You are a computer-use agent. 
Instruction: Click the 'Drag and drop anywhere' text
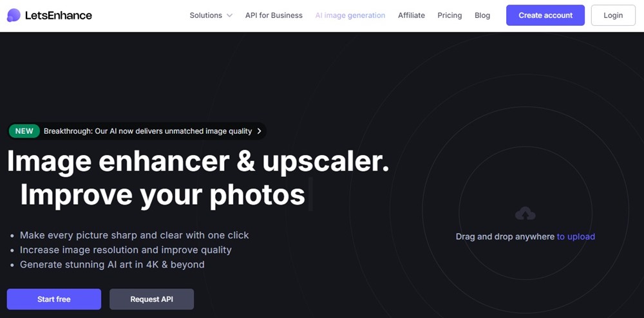505,237
